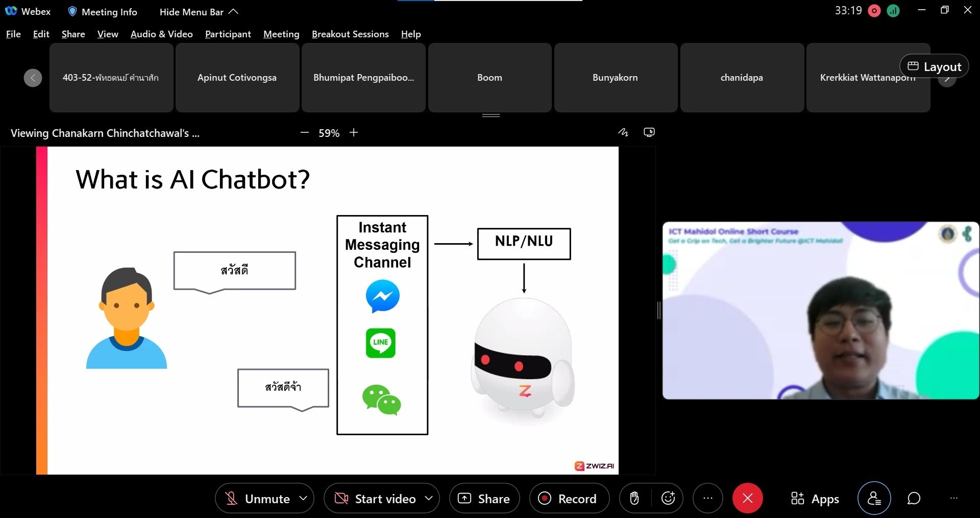Click the Share content button
Viewport: 980px width, 518px height.
484,499
